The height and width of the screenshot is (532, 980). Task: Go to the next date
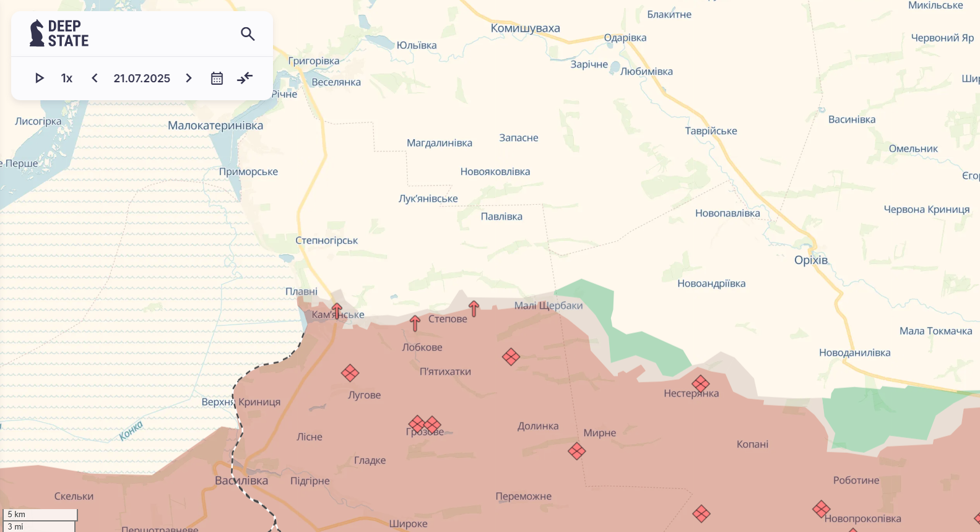[189, 78]
